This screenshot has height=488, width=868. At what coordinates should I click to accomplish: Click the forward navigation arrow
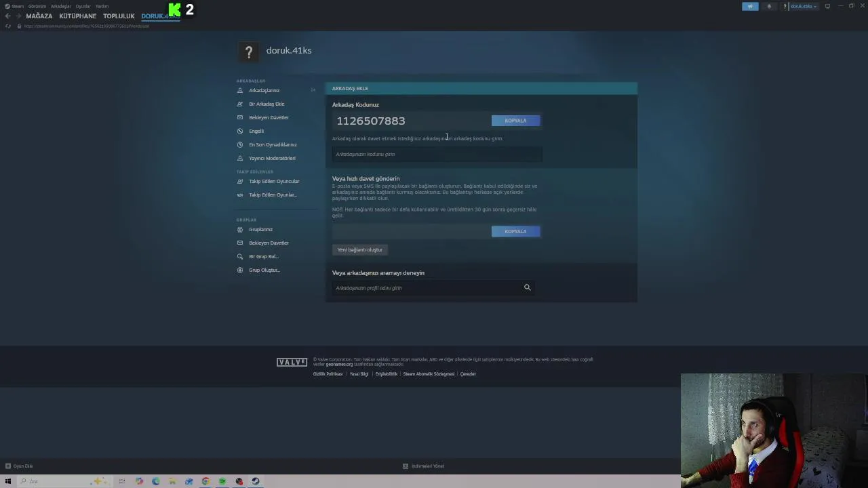click(x=18, y=16)
